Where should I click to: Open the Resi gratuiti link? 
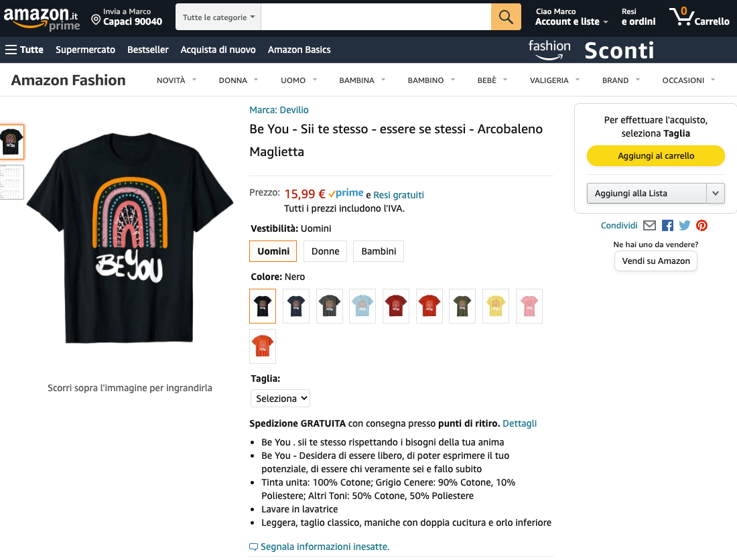pos(398,194)
